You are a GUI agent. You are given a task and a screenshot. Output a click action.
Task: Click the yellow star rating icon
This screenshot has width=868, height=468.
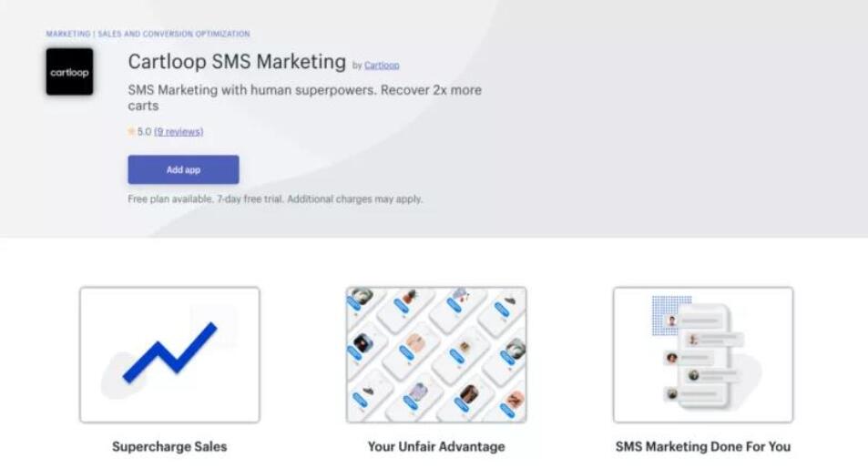pos(131,132)
